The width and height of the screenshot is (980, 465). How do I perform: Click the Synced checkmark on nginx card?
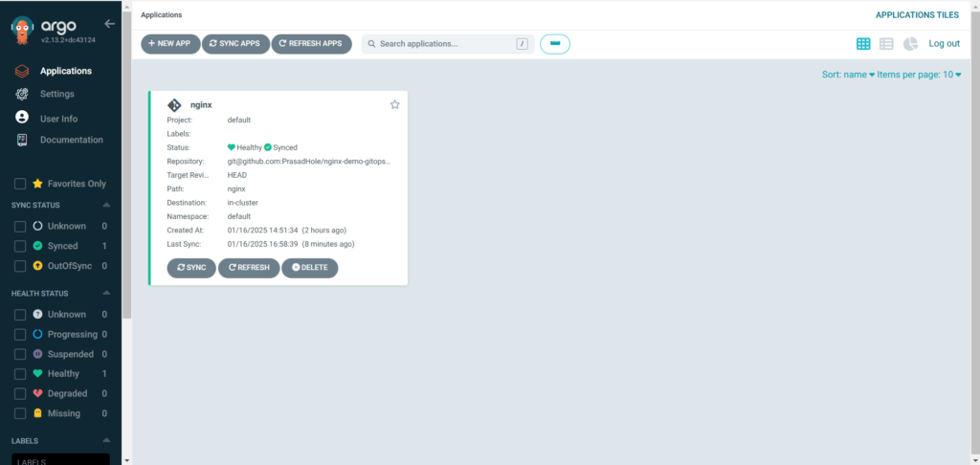(x=268, y=147)
